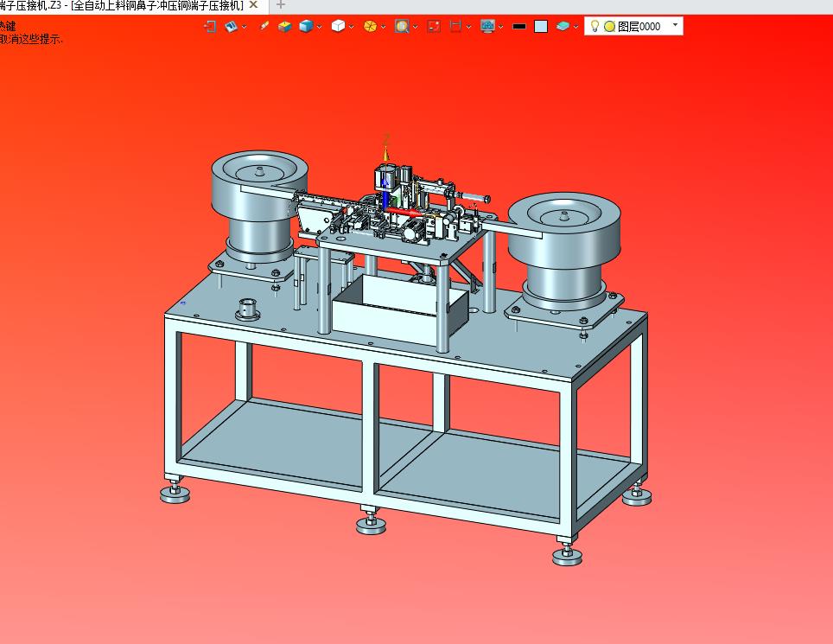Open the white cube view dropdown

pyautogui.click(x=351, y=27)
